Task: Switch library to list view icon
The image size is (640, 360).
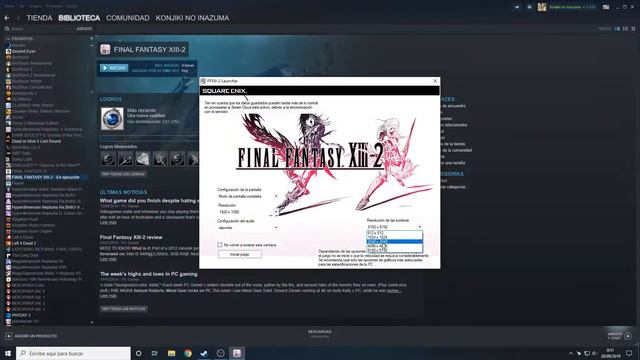Action: 625,29
